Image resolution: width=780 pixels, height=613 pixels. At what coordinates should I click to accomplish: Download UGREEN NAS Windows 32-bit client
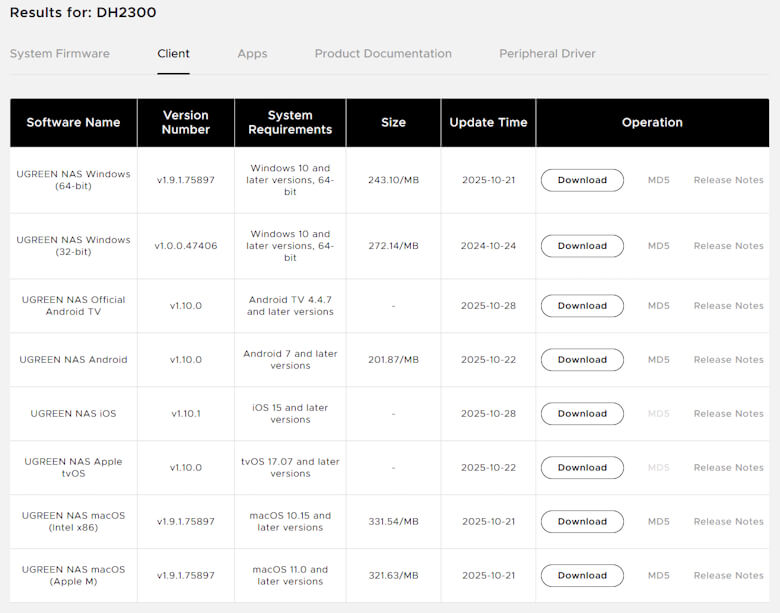pos(582,246)
